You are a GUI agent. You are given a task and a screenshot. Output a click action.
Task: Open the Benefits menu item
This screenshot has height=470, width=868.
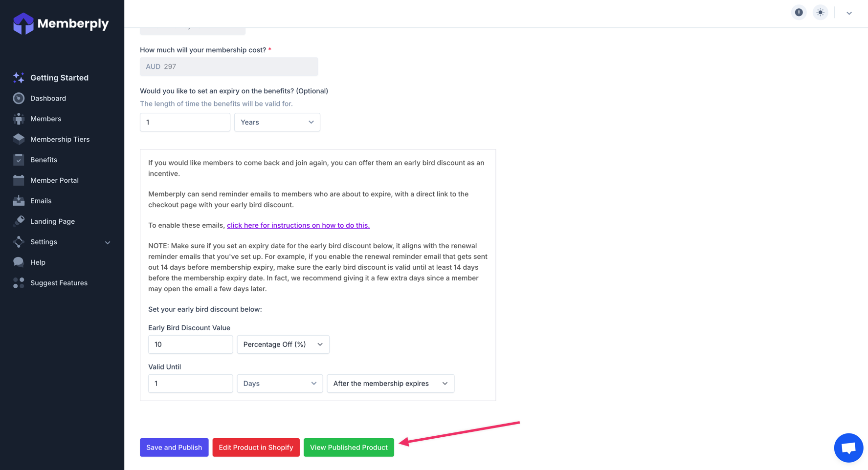44,160
